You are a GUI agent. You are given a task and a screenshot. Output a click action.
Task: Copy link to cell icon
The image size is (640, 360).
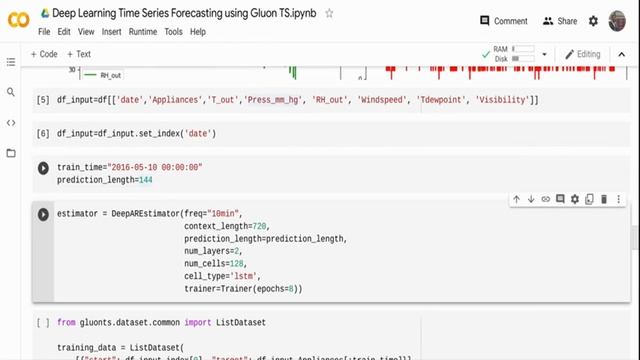tap(546, 199)
